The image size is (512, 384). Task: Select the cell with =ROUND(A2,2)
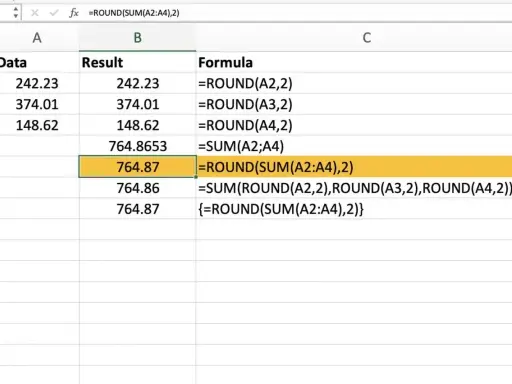pos(354,83)
